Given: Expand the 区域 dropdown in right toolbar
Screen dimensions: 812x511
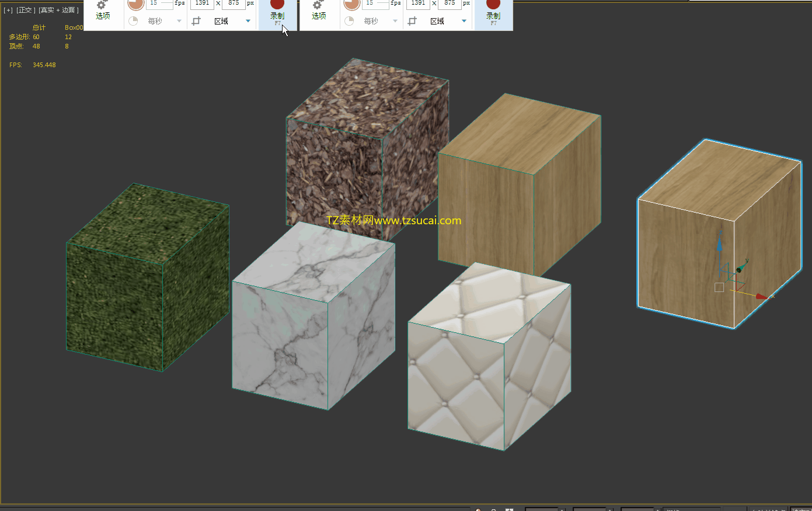Looking at the screenshot, I should pos(464,21).
